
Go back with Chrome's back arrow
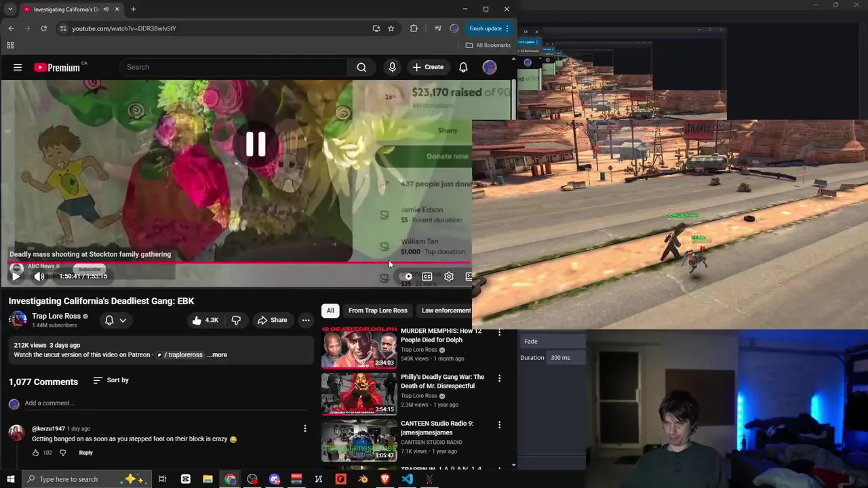coord(12,28)
